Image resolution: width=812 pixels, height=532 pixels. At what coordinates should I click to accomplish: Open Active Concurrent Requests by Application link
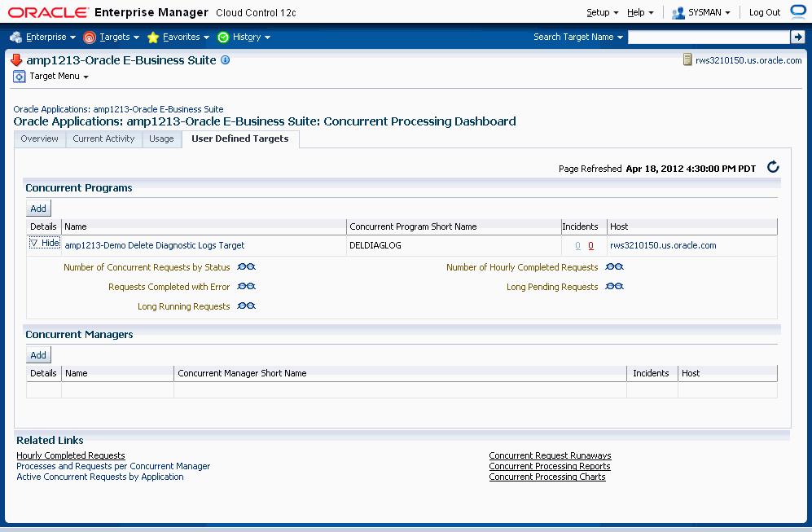click(100, 477)
